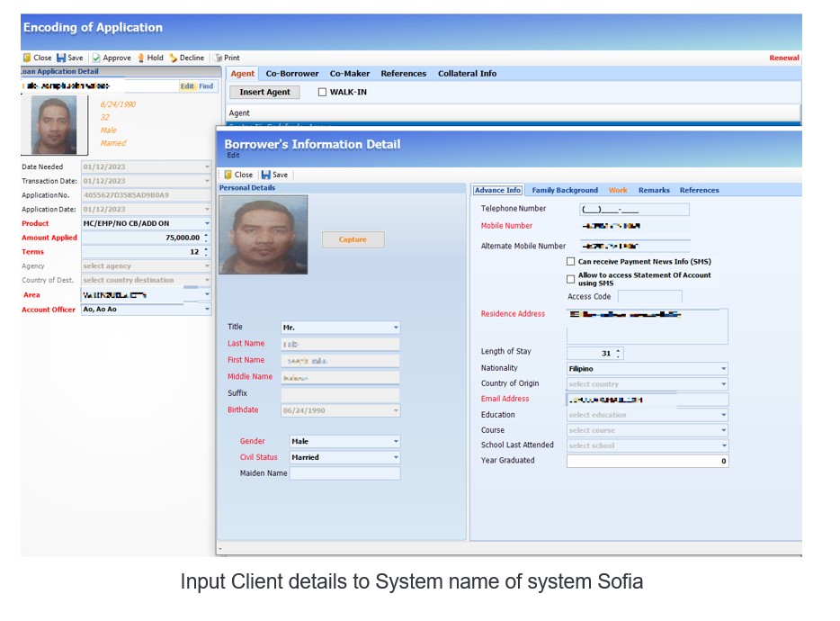Open the Gender dropdown
This screenshot has width=840, height=621.
click(x=396, y=441)
